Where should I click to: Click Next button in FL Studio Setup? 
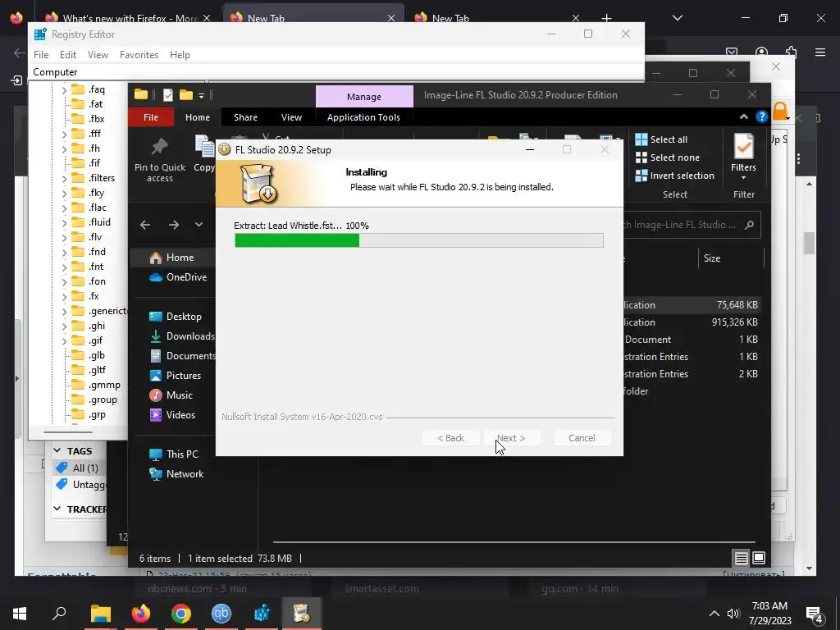tap(511, 438)
